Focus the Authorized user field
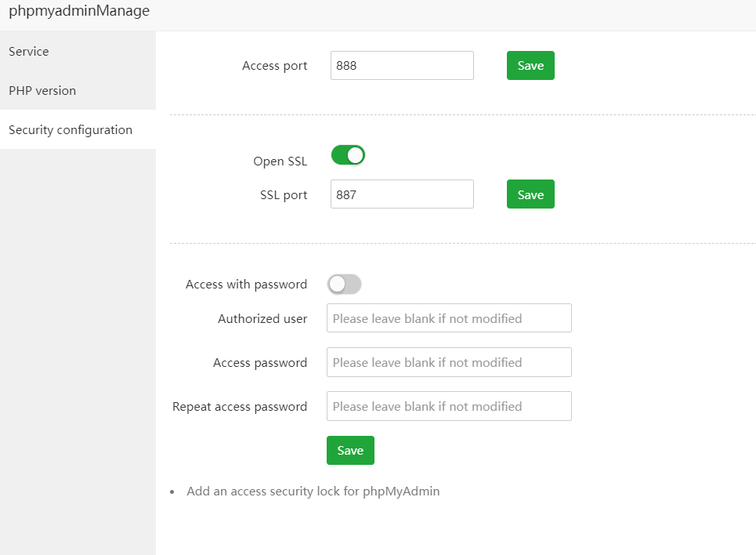This screenshot has height=555, width=756. [x=449, y=318]
